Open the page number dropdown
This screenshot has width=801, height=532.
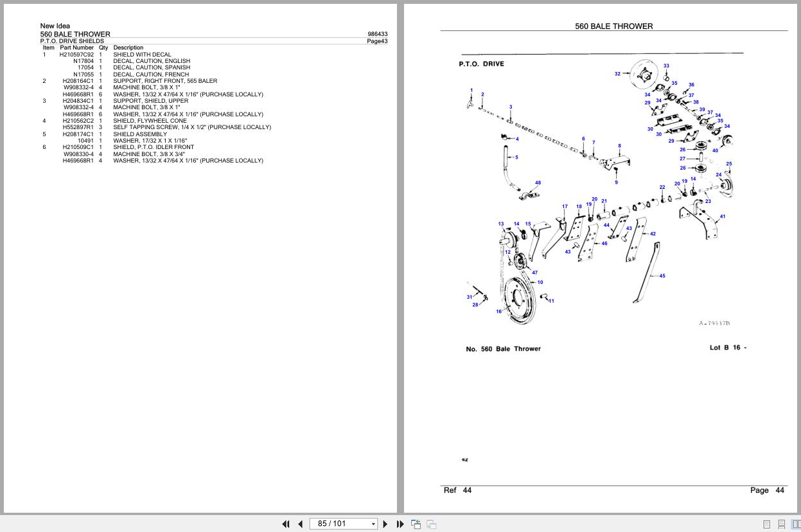point(373,524)
